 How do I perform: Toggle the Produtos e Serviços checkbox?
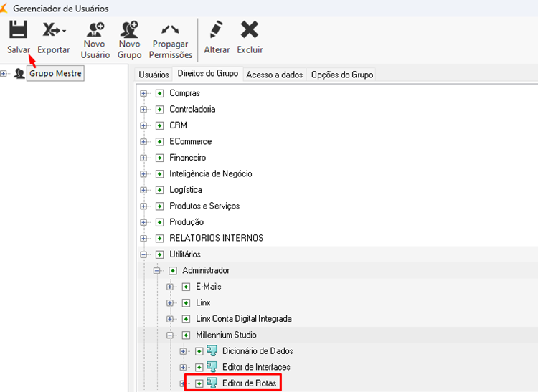159,206
